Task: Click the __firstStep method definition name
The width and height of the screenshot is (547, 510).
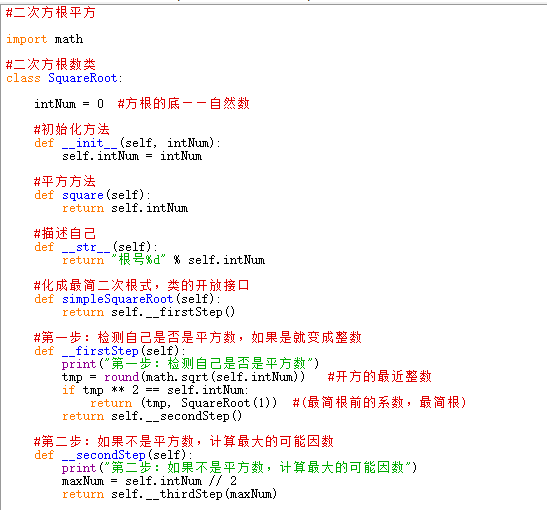Action: tap(100, 351)
